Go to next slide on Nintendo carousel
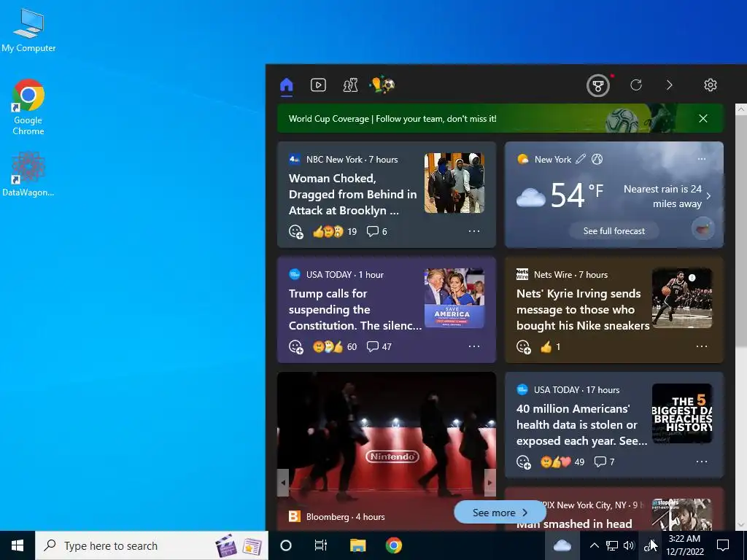 click(x=489, y=483)
